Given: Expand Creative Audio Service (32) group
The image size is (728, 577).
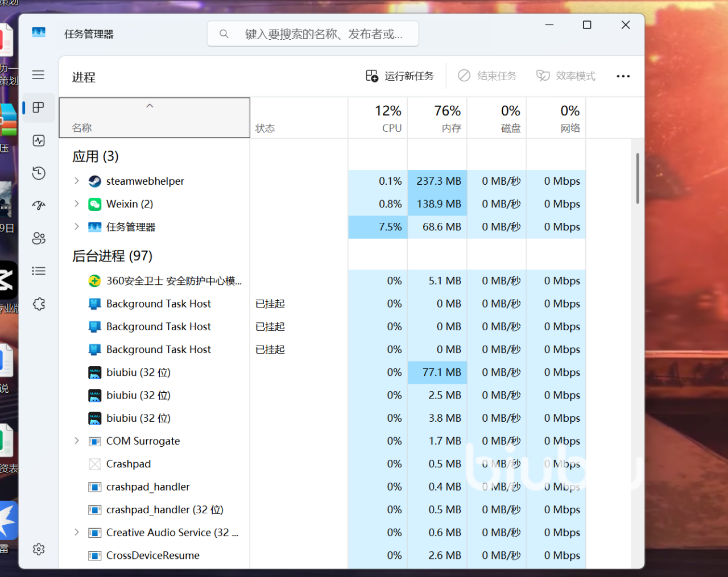Looking at the screenshot, I should point(77,532).
